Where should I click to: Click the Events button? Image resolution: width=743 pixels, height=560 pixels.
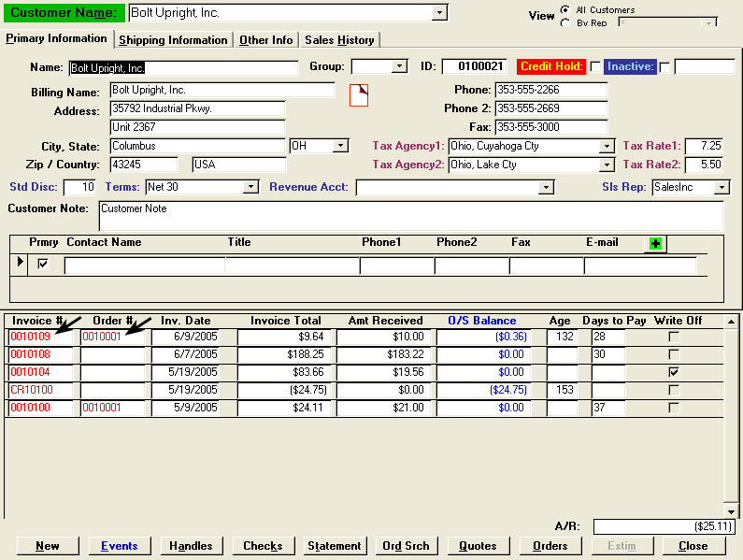click(x=119, y=546)
